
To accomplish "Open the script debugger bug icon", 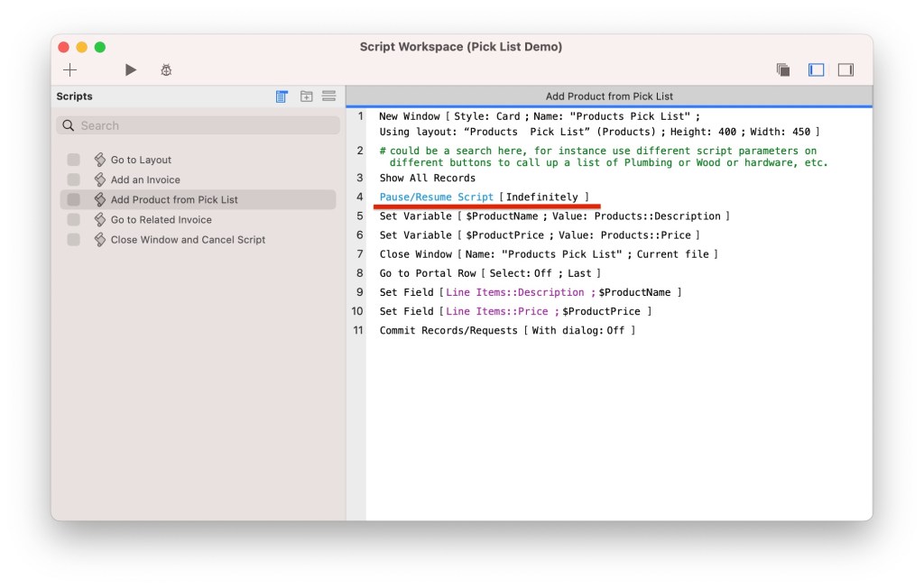I will click(x=166, y=70).
